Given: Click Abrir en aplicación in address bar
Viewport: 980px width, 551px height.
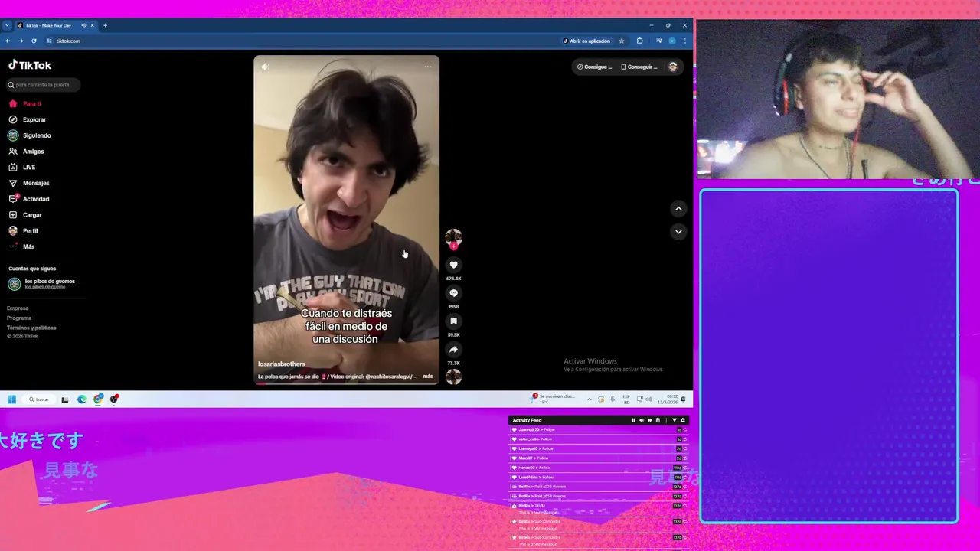Looking at the screenshot, I should coord(586,41).
